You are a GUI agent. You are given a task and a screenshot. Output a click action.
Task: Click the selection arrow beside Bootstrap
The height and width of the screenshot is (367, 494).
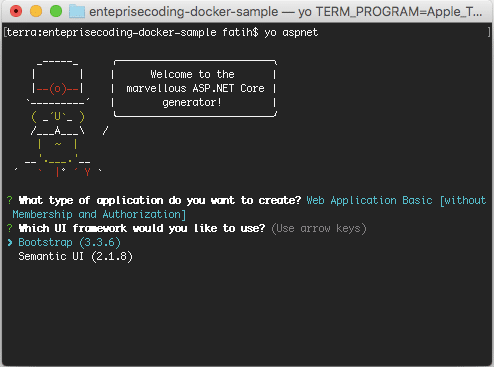pyautogui.click(x=10, y=242)
